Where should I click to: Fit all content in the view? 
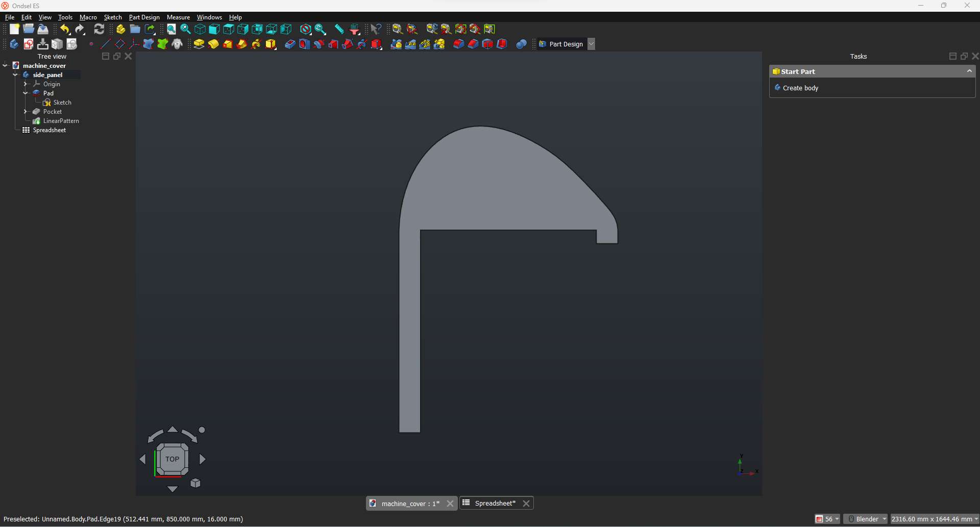coord(171,29)
